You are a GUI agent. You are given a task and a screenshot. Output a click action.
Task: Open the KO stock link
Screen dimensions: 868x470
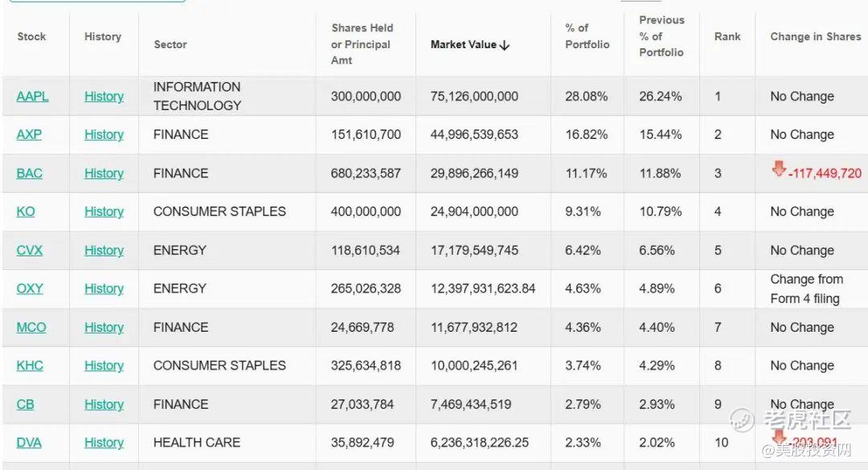(26, 212)
